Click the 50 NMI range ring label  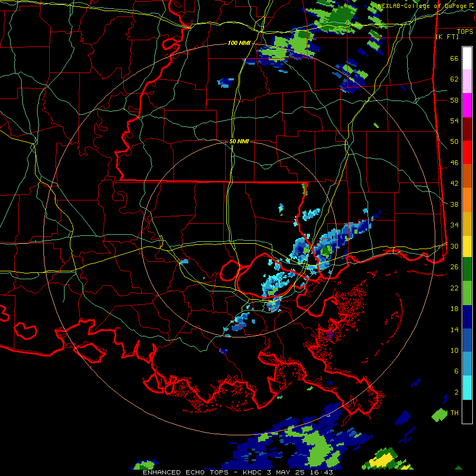pos(239,141)
